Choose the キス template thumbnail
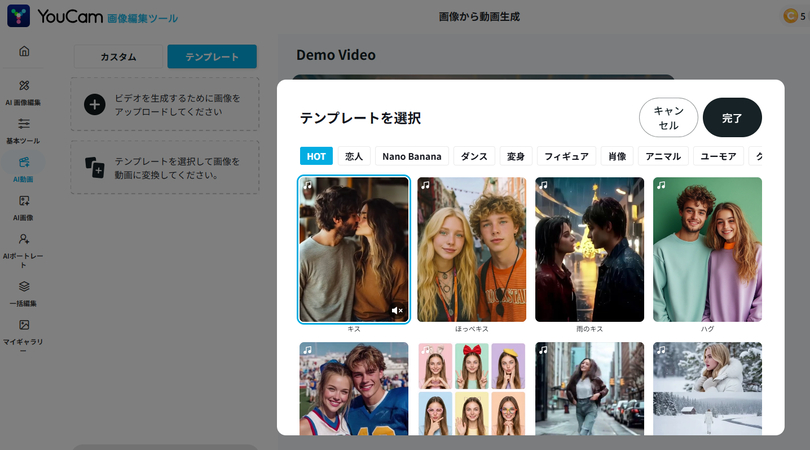The image size is (810, 450). tap(354, 250)
